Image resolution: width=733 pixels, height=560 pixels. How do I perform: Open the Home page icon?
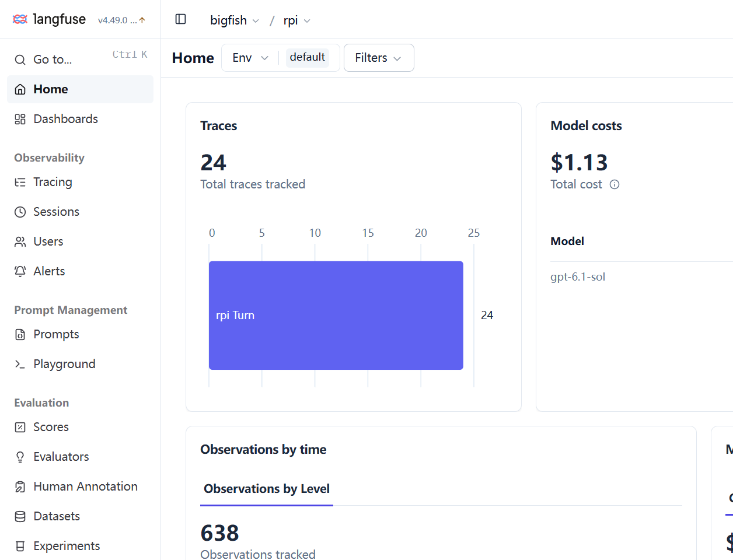coord(20,89)
